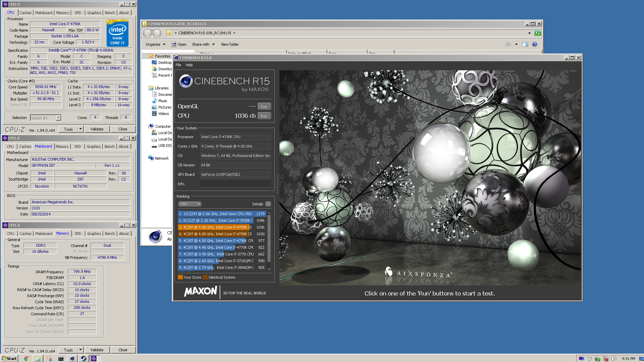
Task: Open the Share with dropdown in Explorer
Action: tap(203, 44)
